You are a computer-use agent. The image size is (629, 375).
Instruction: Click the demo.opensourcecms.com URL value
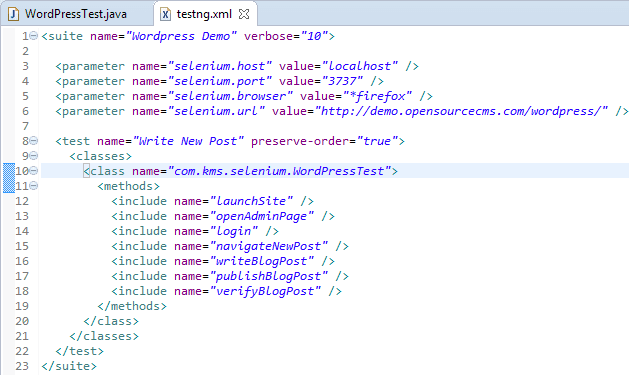(461, 111)
